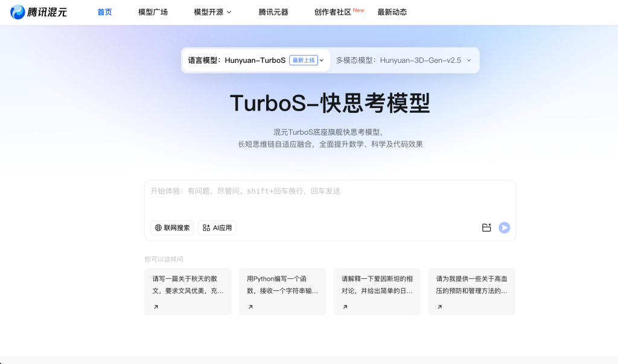Open the 首页 home tab
618x364 pixels.
click(104, 12)
